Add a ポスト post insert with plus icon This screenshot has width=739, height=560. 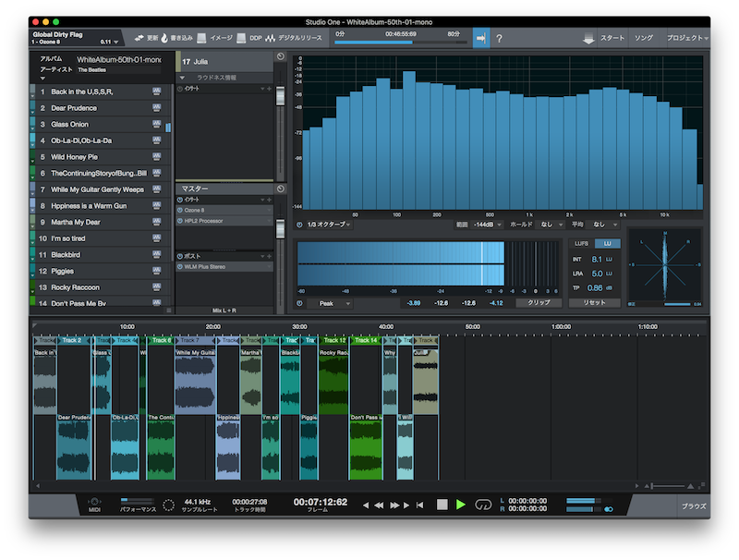pyautogui.click(x=269, y=256)
